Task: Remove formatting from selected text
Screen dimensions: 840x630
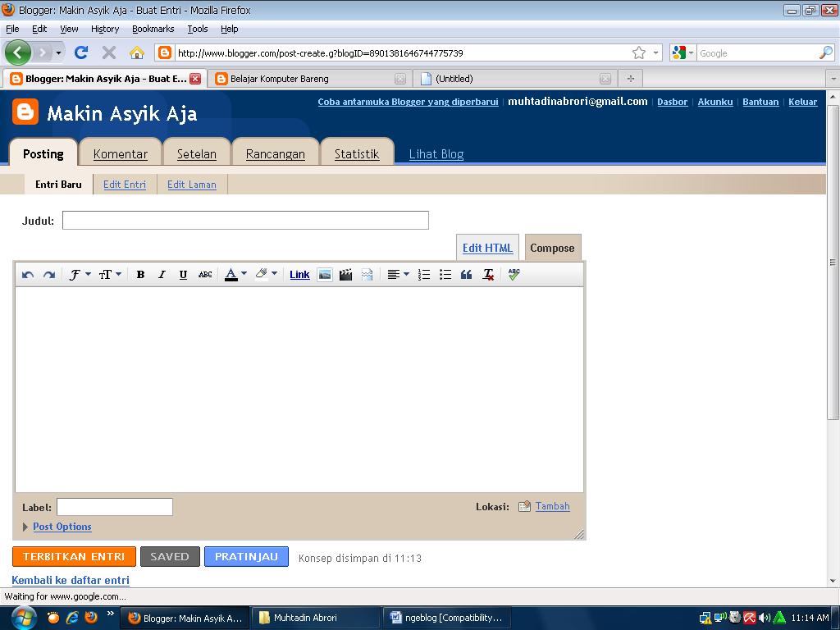Action: click(x=488, y=275)
